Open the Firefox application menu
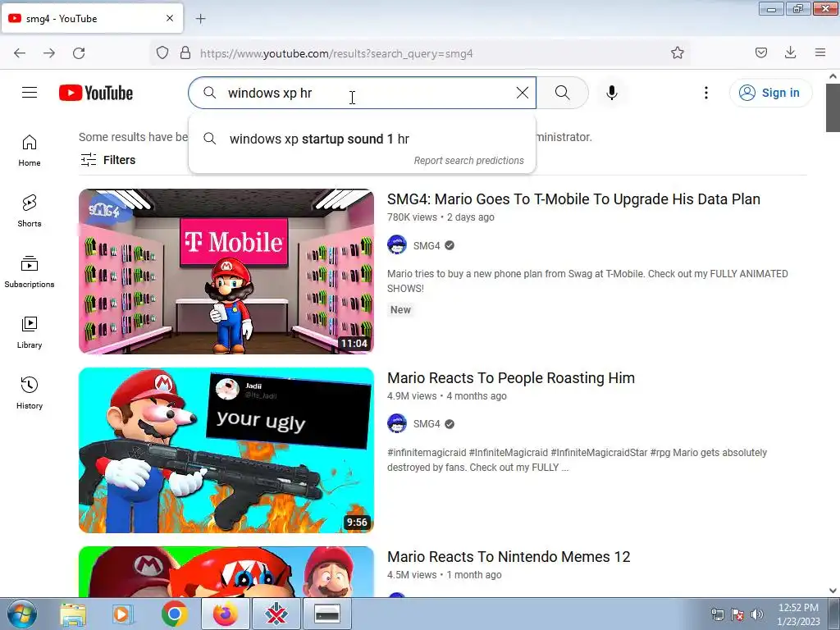The width and height of the screenshot is (840, 630). 820,53
